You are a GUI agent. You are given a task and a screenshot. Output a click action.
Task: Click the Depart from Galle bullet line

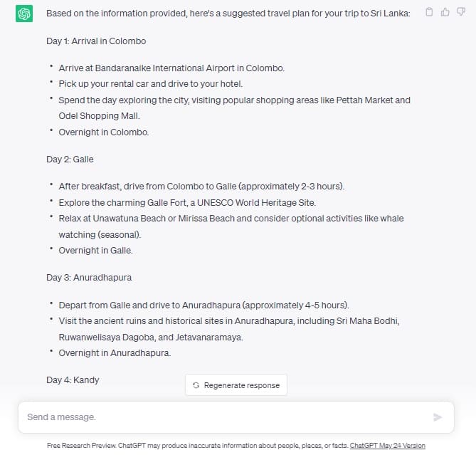click(203, 305)
